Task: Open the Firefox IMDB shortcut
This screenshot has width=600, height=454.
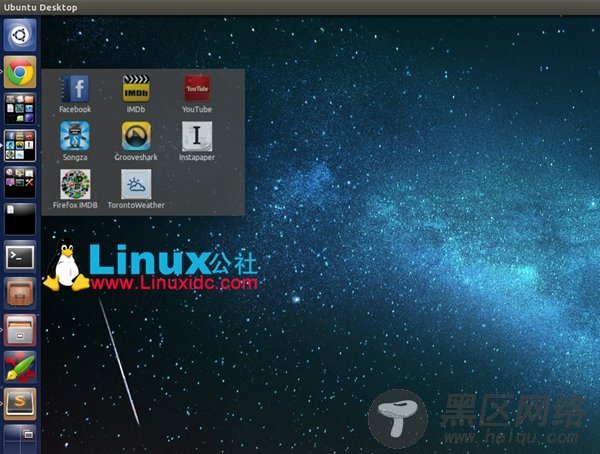Action: [75, 189]
